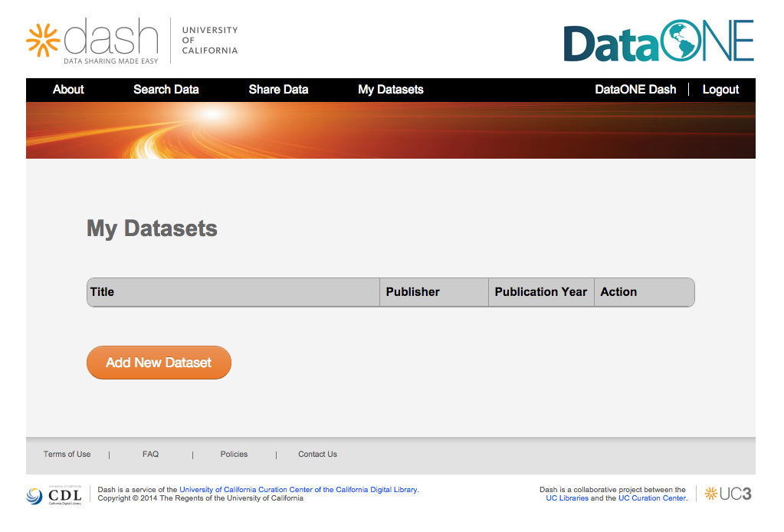Click the Publisher column header
The height and width of the screenshot is (532, 784).
pos(434,292)
